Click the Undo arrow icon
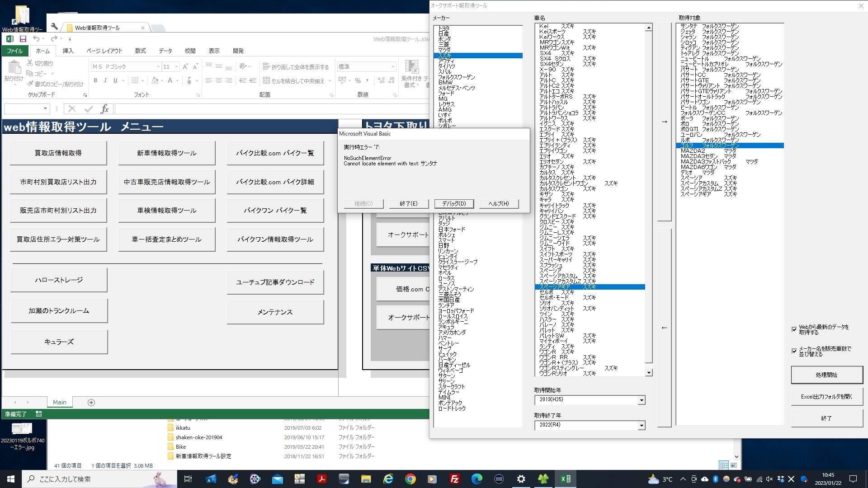Screen dimensions: 868x488 click(x=36, y=39)
